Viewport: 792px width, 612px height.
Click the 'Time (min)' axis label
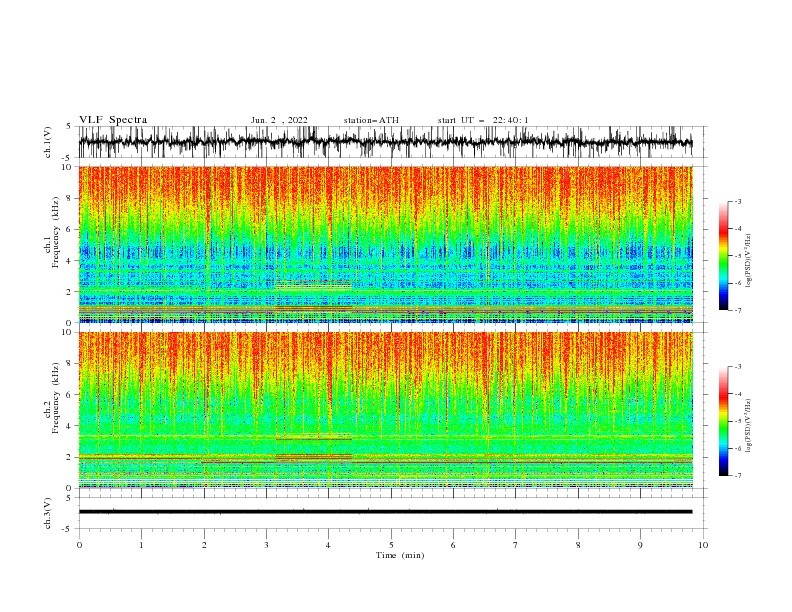pos(400,555)
